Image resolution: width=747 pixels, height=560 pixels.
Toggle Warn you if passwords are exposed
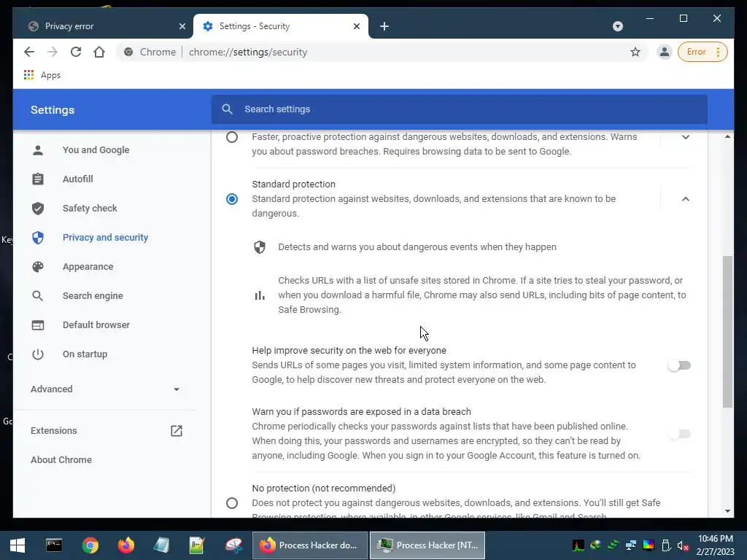click(x=679, y=434)
